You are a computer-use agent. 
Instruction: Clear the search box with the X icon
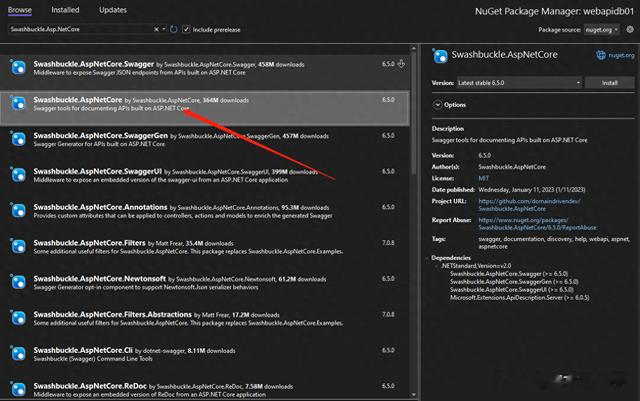[x=156, y=29]
